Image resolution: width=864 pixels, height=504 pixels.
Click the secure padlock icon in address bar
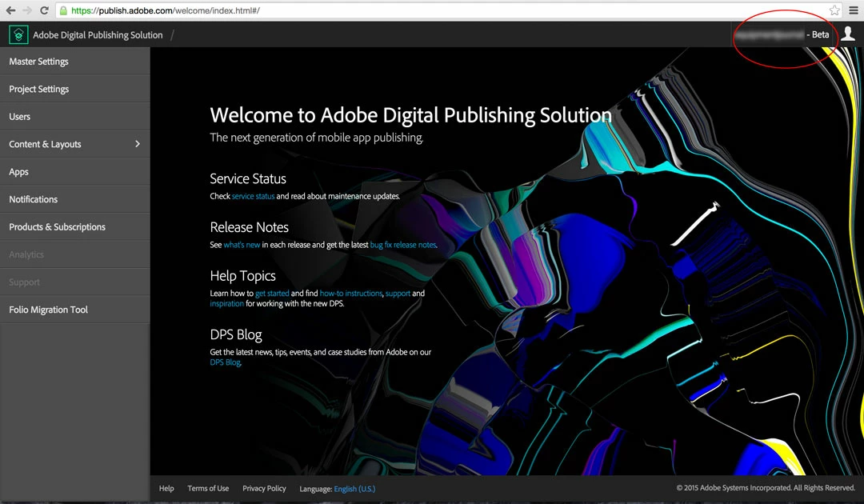[63, 10]
